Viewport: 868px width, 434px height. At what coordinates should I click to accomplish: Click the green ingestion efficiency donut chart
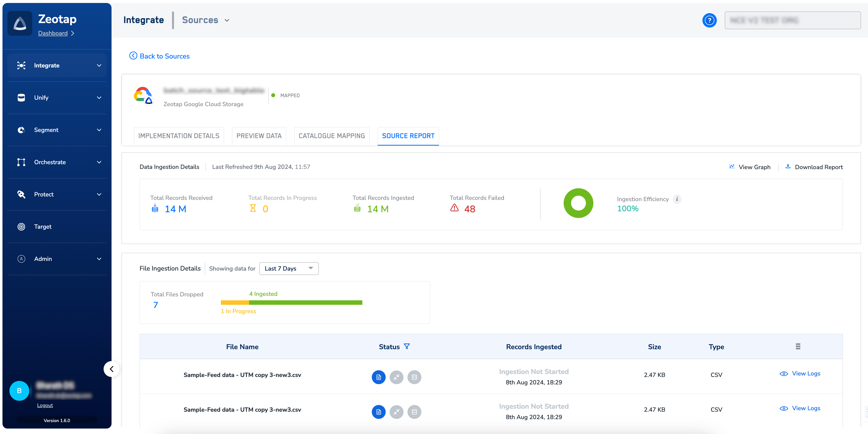(x=578, y=203)
